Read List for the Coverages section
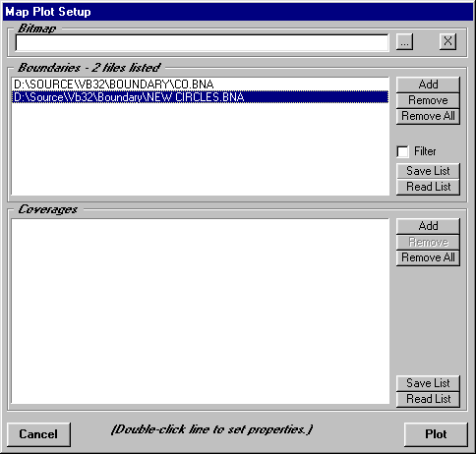The width and height of the screenshot is (476, 454). point(428,399)
